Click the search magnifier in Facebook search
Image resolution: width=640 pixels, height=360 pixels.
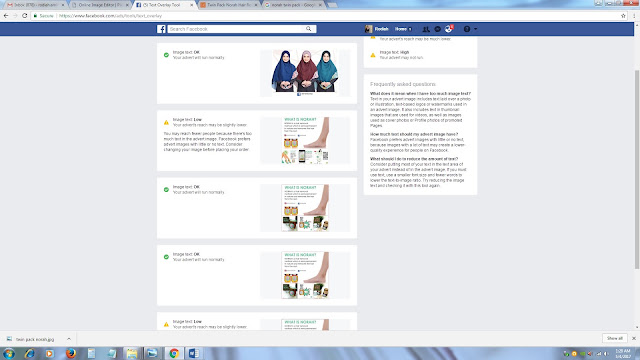click(x=309, y=29)
